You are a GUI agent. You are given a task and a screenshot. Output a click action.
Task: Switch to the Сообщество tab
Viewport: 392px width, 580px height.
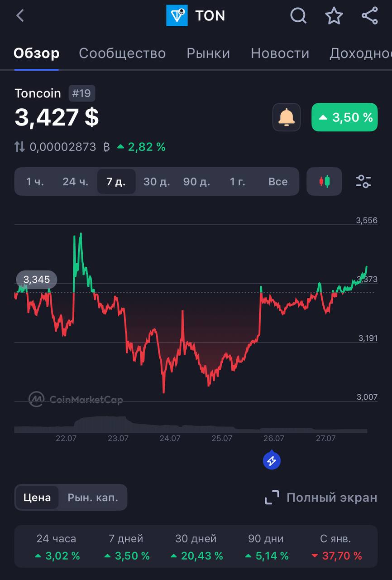(122, 53)
